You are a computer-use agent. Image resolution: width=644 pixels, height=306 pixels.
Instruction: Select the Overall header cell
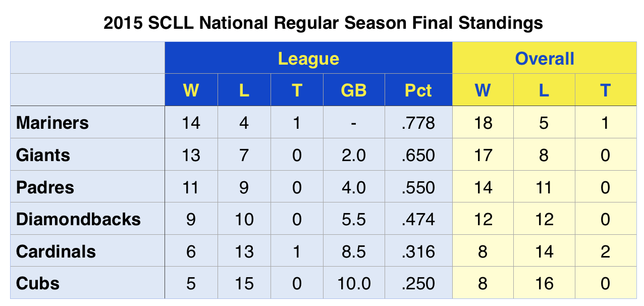(545, 58)
